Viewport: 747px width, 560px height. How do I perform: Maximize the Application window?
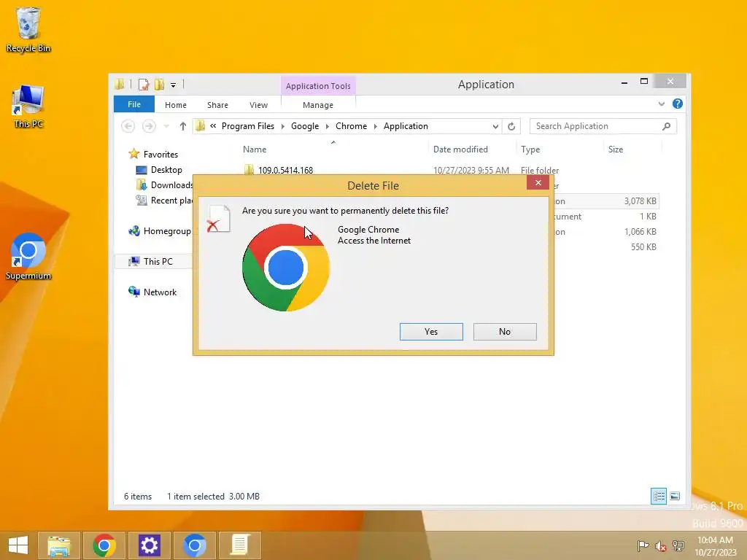coord(644,82)
